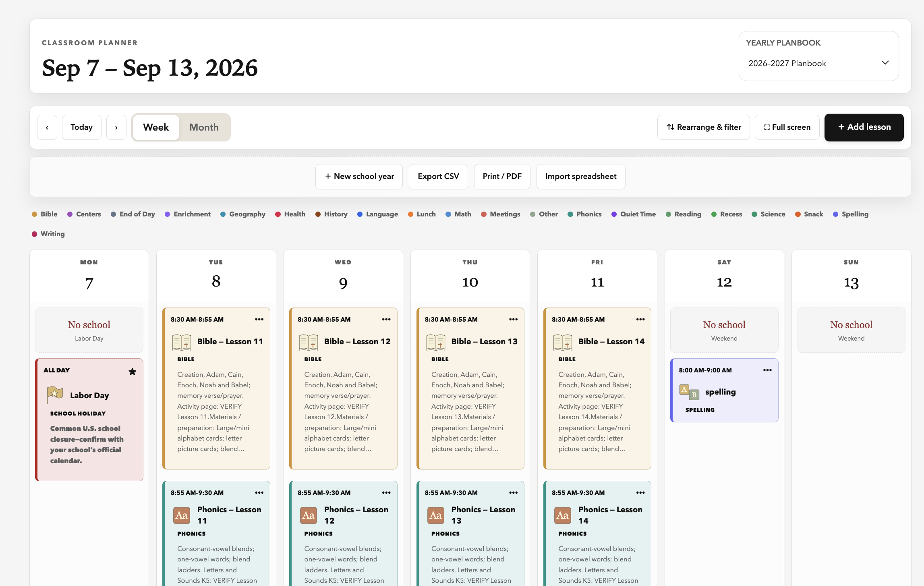Go to previous week arrow
Screen dimensions: 924x586
coord(47,127)
